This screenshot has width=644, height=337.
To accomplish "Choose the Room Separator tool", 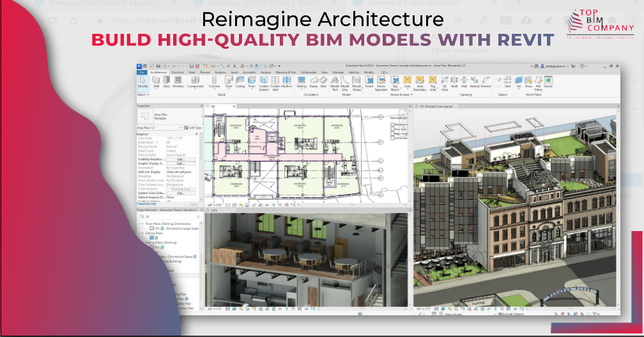I will coord(381,84).
